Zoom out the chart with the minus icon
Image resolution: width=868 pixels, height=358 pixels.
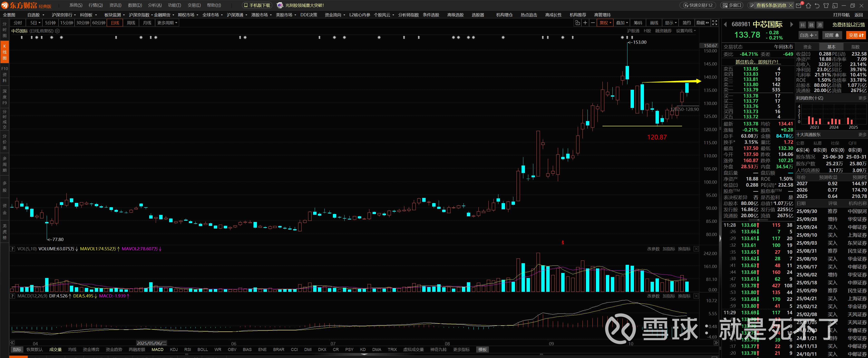(x=593, y=23)
